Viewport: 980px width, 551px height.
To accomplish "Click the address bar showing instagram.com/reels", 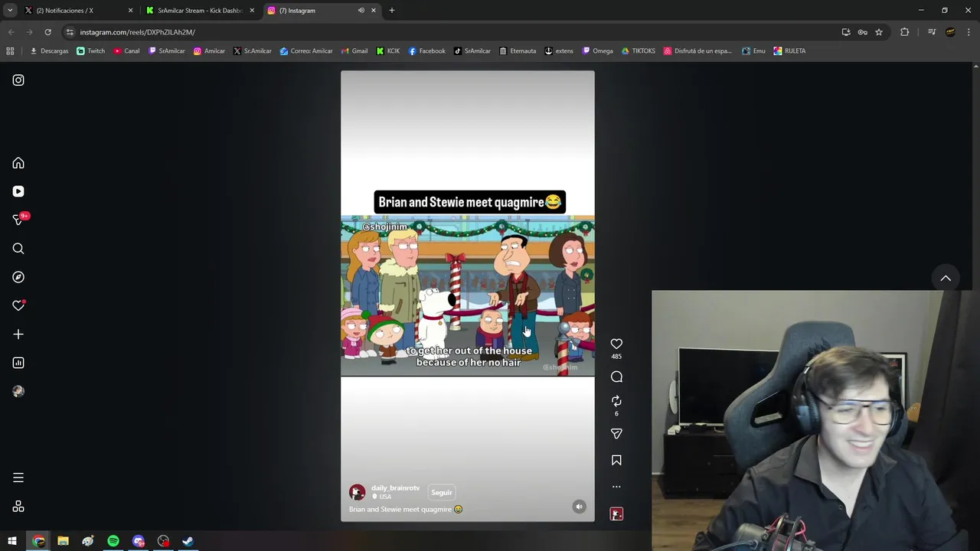I will pyautogui.click(x=452, y=32).
